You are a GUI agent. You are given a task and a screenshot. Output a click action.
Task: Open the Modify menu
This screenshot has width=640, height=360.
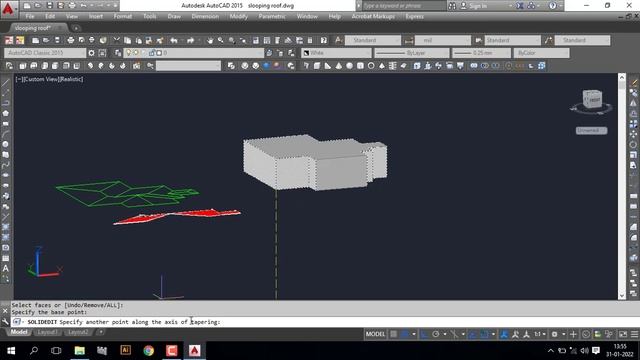[x=238, y=16]
